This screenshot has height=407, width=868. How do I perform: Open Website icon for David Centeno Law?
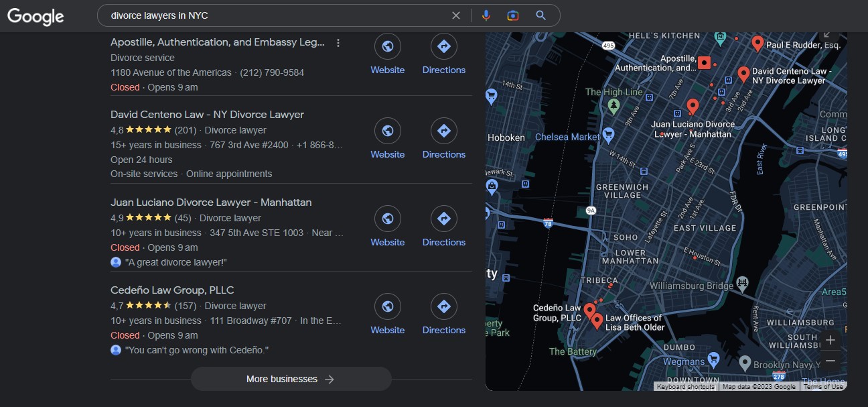[x=387, y=131]
